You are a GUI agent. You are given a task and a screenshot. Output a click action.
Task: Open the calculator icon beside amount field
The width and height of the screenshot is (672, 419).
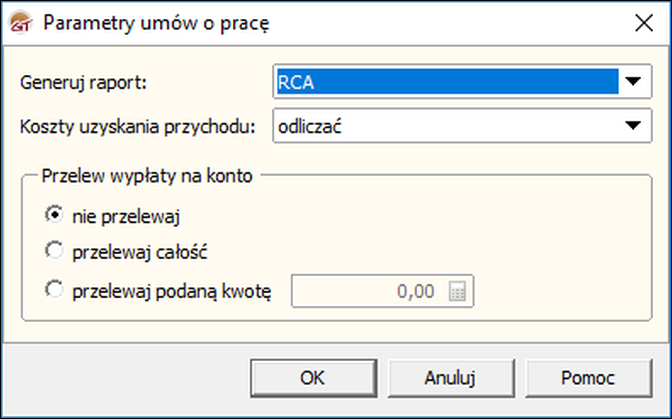click(x=458, y=292)
